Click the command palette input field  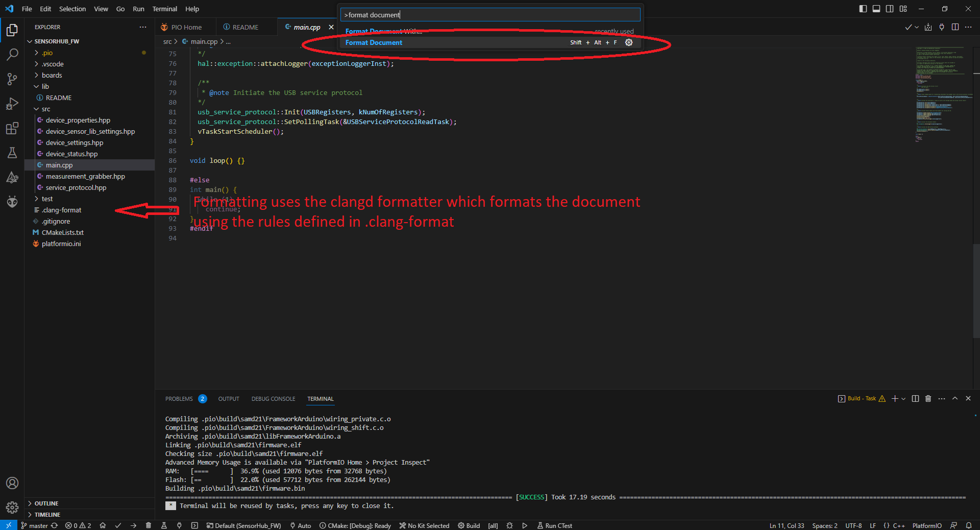pos(490,15)
